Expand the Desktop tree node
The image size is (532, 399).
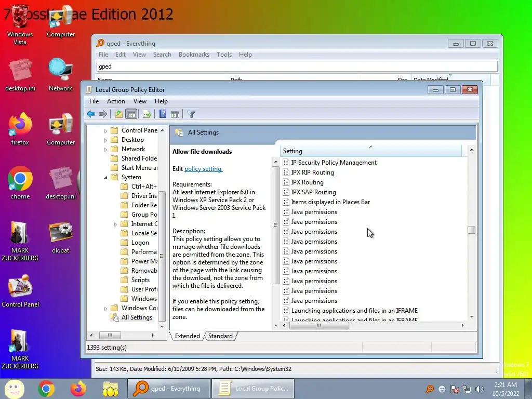pos(105,140)
